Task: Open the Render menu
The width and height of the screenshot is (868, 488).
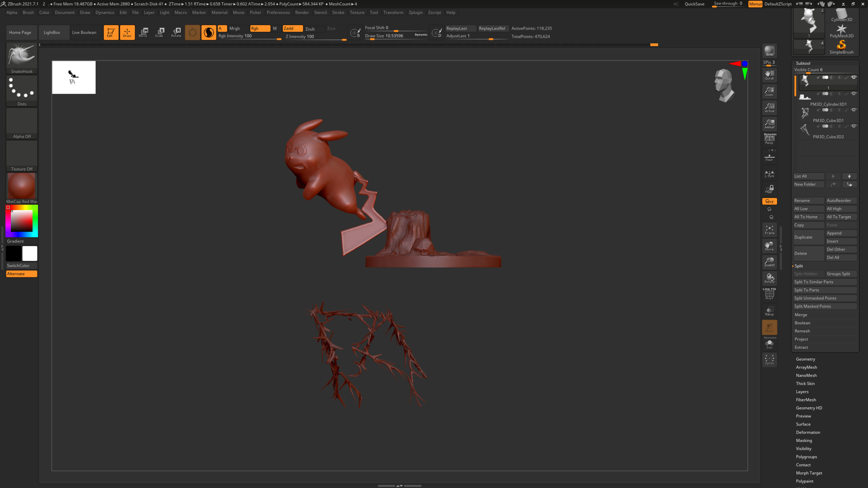Action: [302, 12]
